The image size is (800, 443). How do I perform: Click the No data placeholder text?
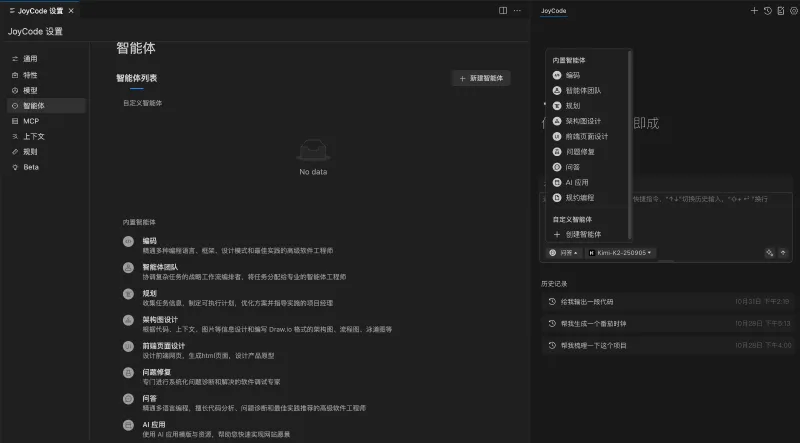313,172
